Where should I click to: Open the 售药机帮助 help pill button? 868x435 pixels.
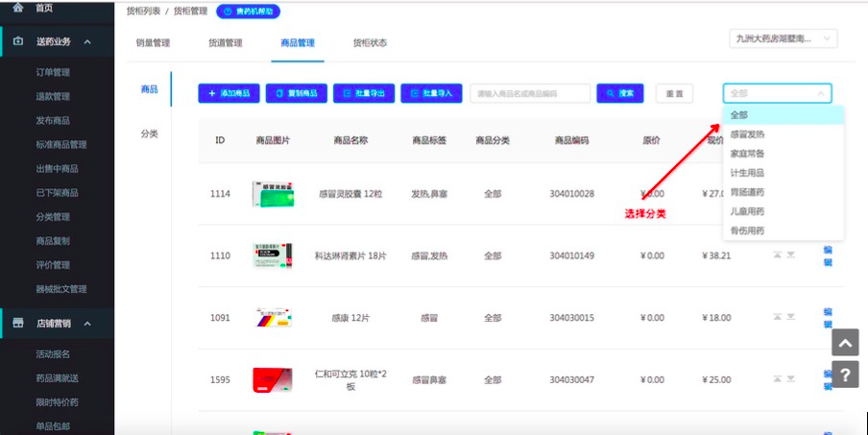click(248, 12)
